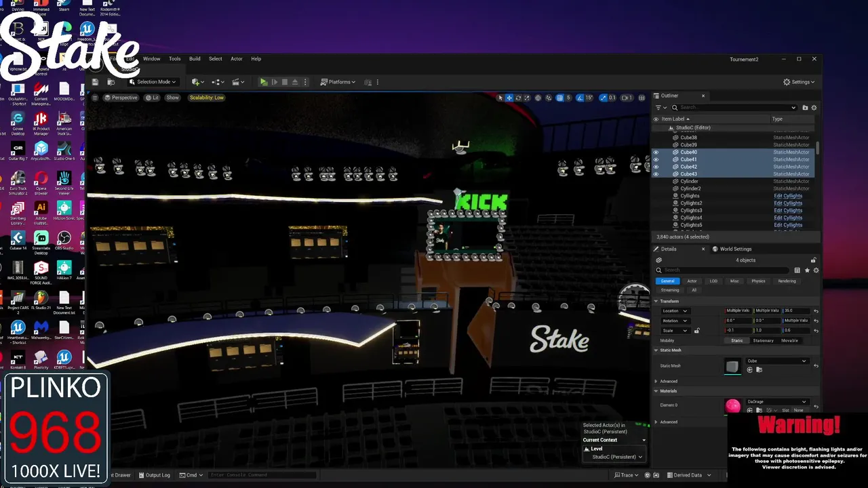Save the current level with the toolbar disk icon
The image size is (868, 488).
point(95,82)
